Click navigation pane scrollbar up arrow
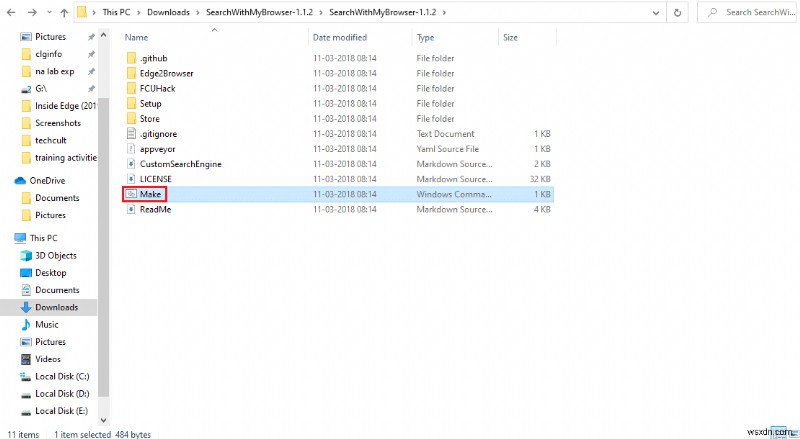The width and height of the screenshot is (800, 439). 104,35
